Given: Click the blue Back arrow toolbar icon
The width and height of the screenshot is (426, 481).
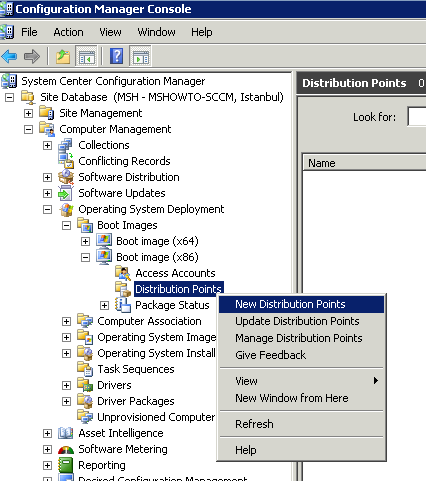Looking at the screenshot, I should point(9,56).
